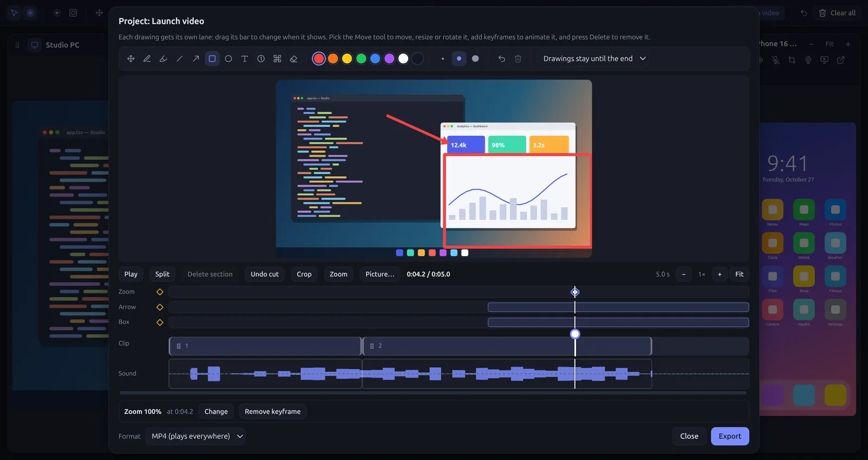Select the Pen drawing tool
The image size is (868, 460).
click(147, 59)
